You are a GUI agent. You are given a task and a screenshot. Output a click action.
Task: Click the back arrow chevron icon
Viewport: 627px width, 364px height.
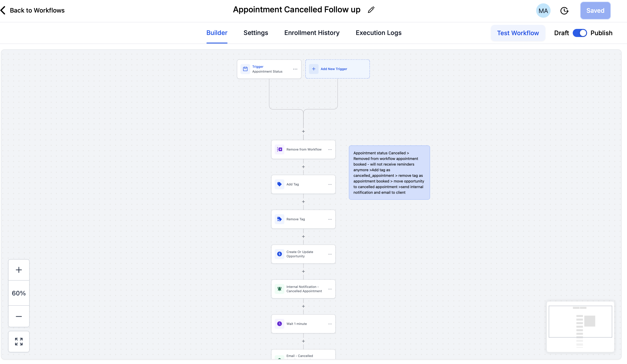click(x=3, y=10)
